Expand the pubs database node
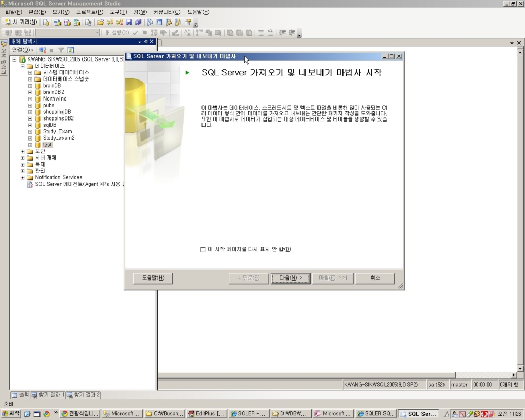Screen dimensions: 525x420 30,106
